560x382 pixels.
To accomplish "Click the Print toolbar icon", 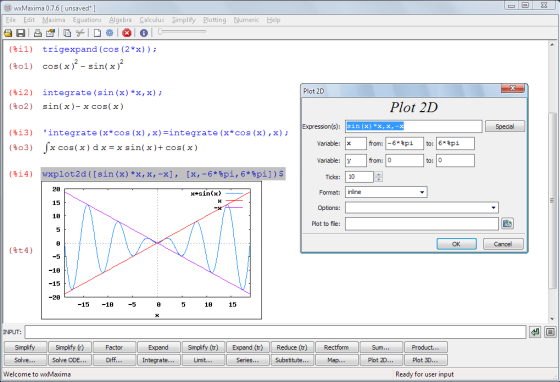I will point(38,33).
